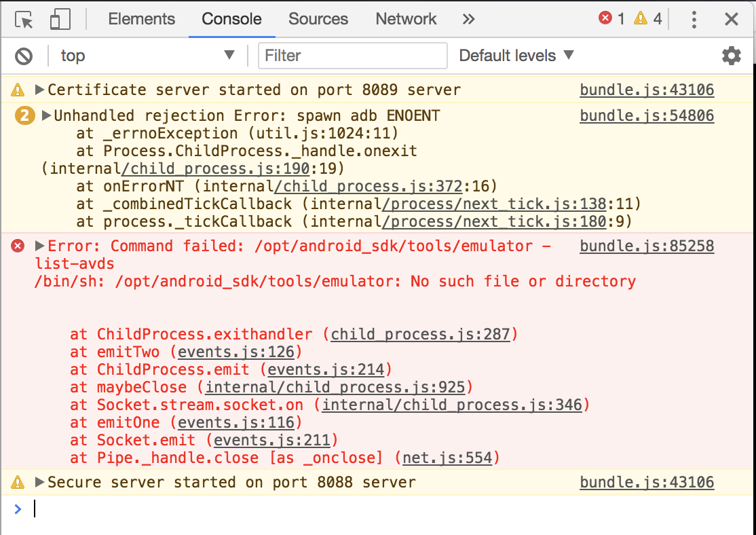Image resolution: width=756 pixels, height=535 pixels.
Task: Expand the Secure server started warning
Action: [x=41, y=482]
